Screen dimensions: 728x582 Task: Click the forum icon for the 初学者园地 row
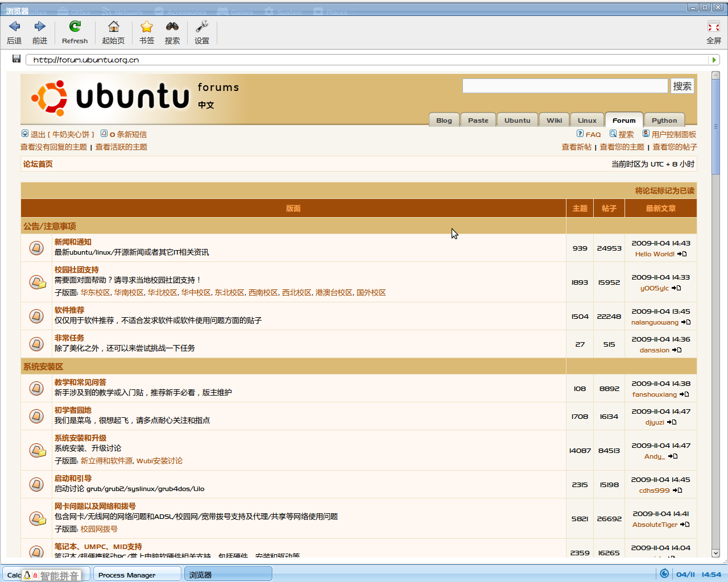coord(36,416)
